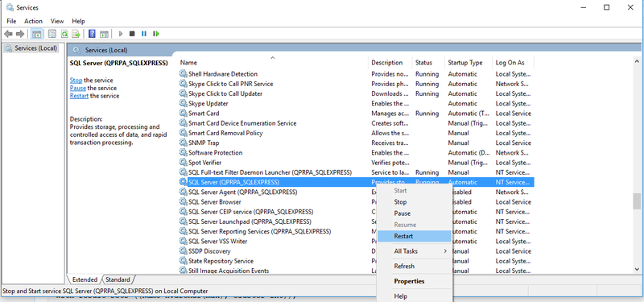The height and width of the screenshot is (302, 644).
Task: Click gear icon of Smart Card Device Enumeration Service
Action: [184, 123]
